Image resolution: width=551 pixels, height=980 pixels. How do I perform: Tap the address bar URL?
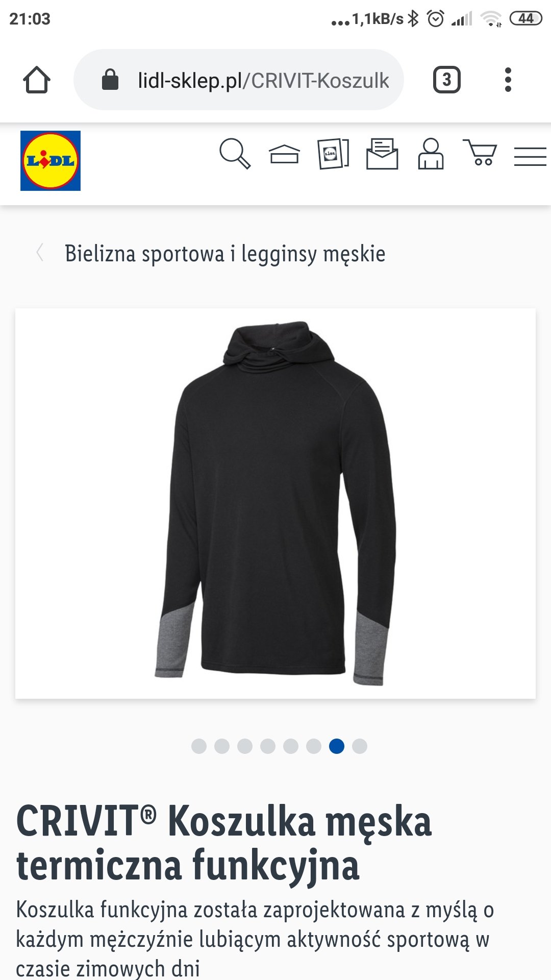pos(263,80)
